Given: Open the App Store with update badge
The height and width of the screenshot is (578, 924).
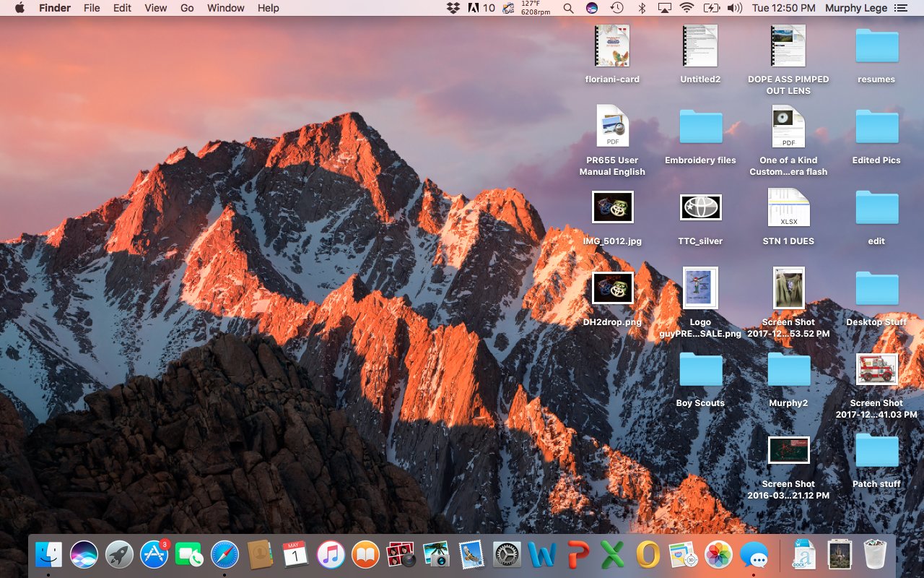Looking at the screenshot, I should click(x=154, y=555).
